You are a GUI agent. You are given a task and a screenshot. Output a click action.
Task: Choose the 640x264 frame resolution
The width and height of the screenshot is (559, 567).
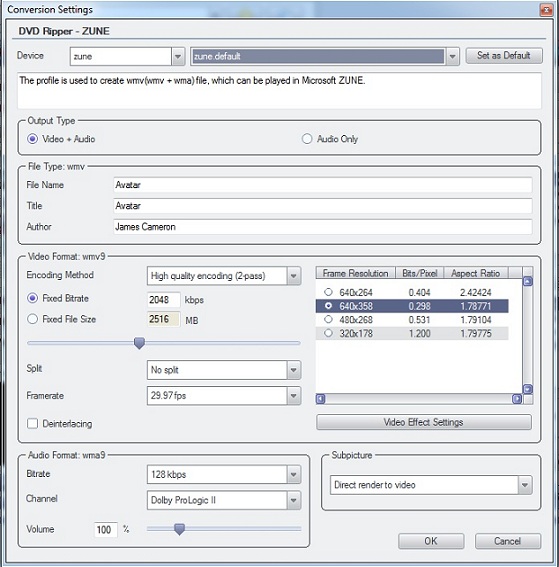[328, 292]
